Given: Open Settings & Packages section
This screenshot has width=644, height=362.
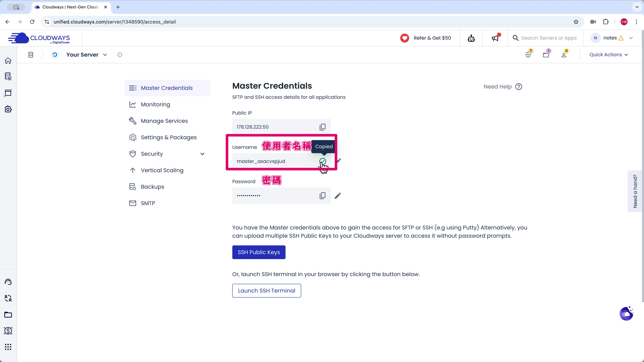Looking at the screenshot, I should click(x=169, y=137).
